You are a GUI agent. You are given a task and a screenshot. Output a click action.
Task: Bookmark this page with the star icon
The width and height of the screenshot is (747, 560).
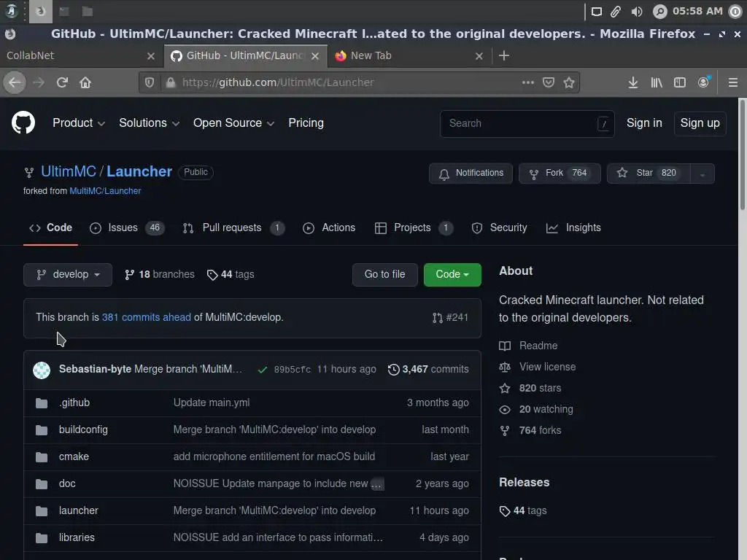coord(569,82)
